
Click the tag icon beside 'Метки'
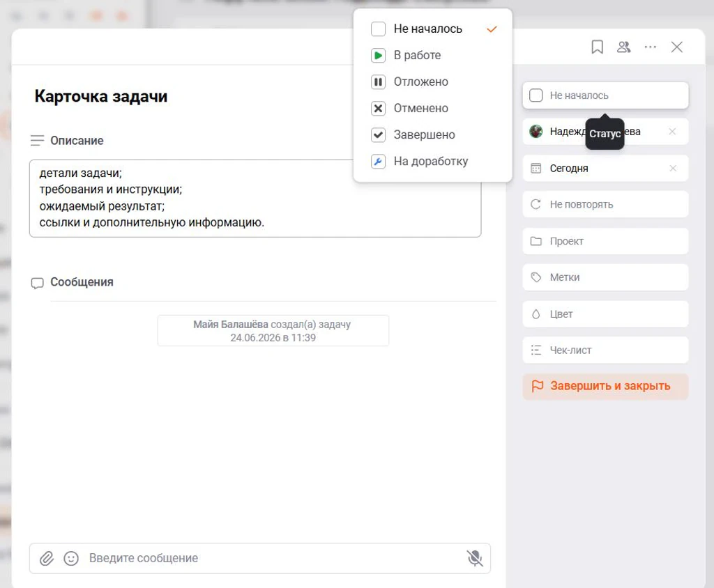pyautogui.click(x=536, y=277)
